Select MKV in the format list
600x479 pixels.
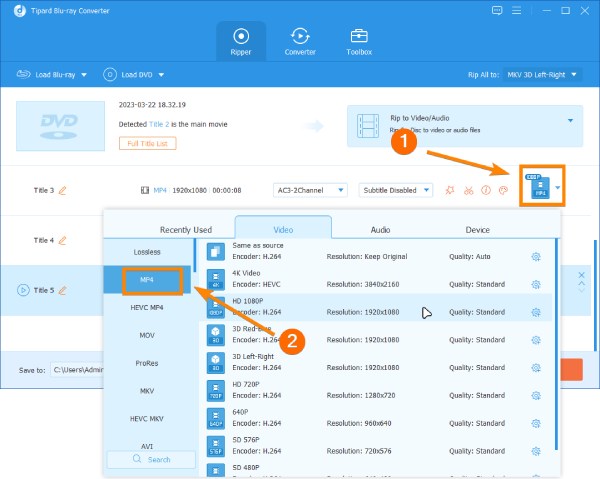(x=147, y=391)
